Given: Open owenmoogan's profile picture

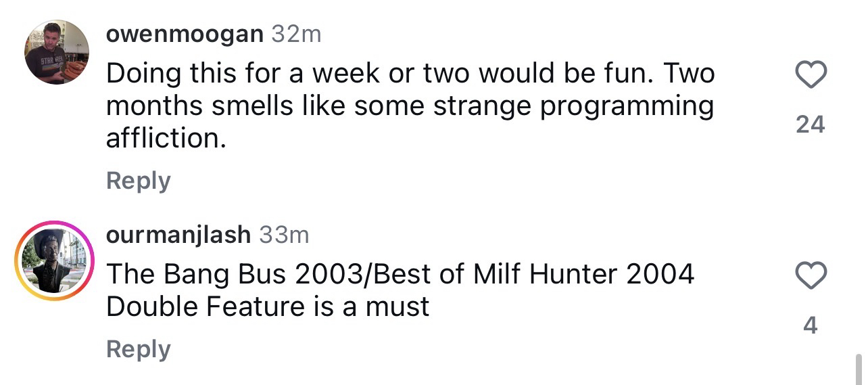Looking at the screenshot, I should pos(57,52).
